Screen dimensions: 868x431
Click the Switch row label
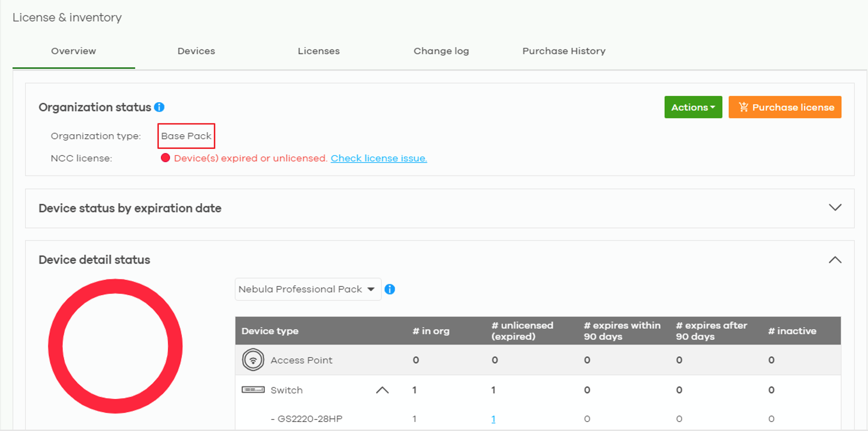287,390
